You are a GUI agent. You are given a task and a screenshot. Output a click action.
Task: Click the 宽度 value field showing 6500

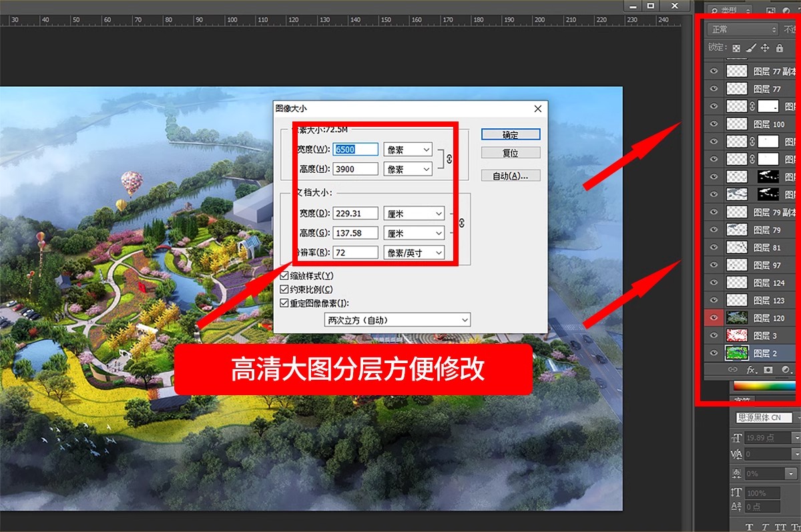pyautogui.click(x=356, y=149)
